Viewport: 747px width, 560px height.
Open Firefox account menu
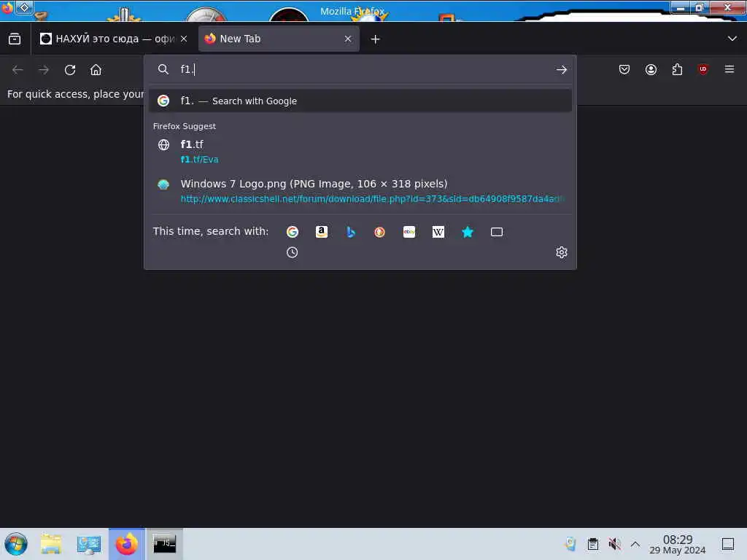tap(651, 70)
